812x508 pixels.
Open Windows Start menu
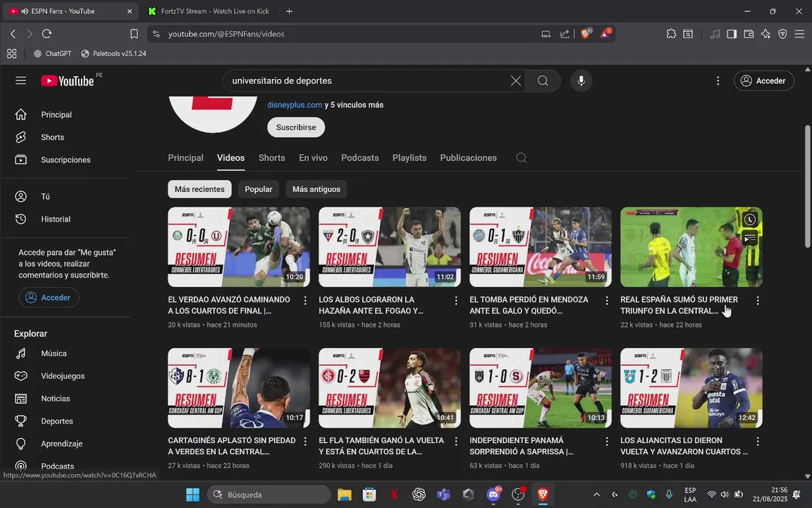(x=192, y=495)
